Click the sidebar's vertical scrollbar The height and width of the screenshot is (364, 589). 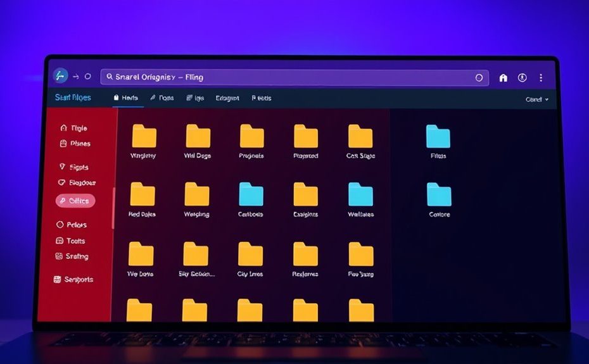(x=113, y=209)
